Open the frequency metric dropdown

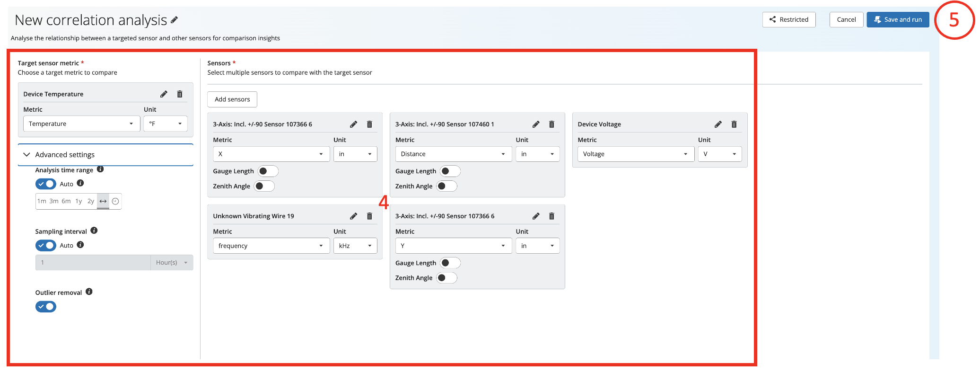(x=271, y=246)
